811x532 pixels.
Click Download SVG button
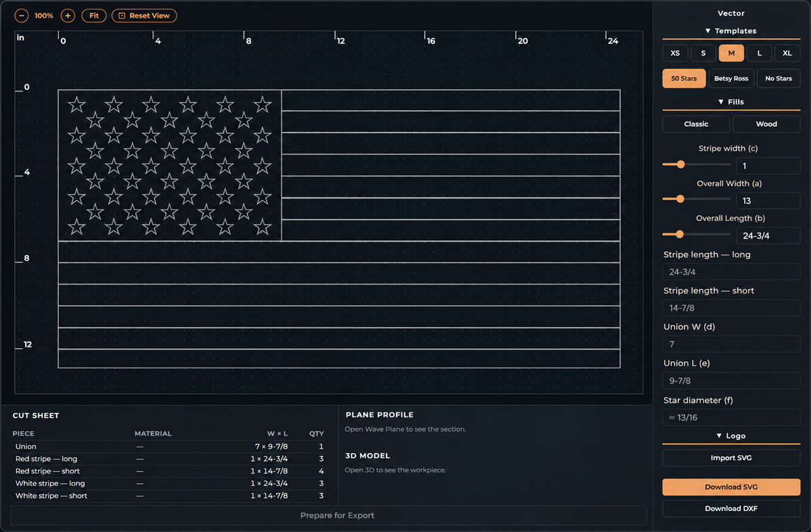(x=731, y=487)
